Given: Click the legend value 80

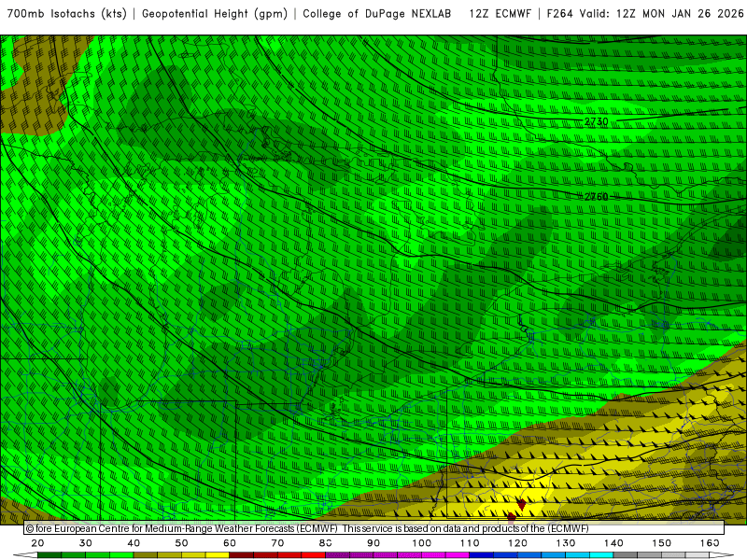Looking at the screenshot, I should click(325, 543).
